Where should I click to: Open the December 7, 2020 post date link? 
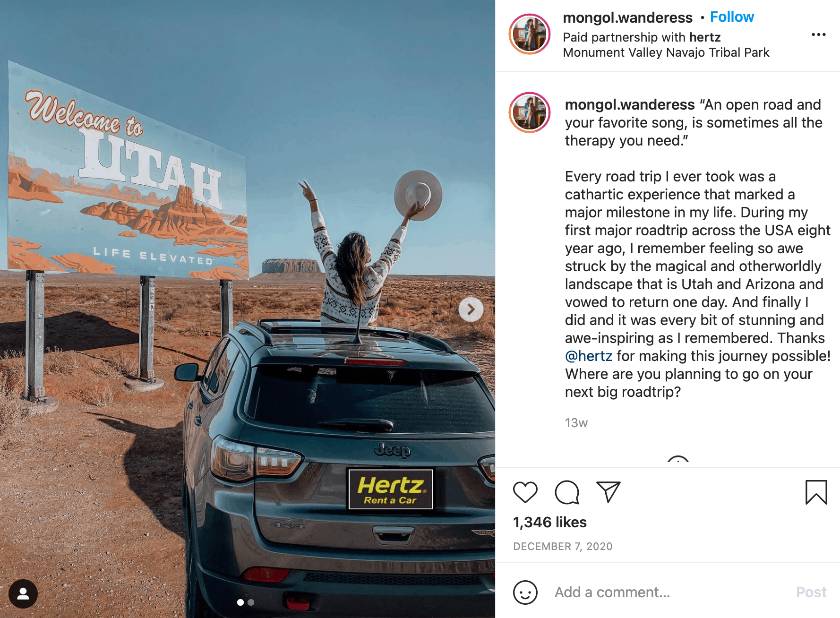pyautogui.click(x=563, y=547)
